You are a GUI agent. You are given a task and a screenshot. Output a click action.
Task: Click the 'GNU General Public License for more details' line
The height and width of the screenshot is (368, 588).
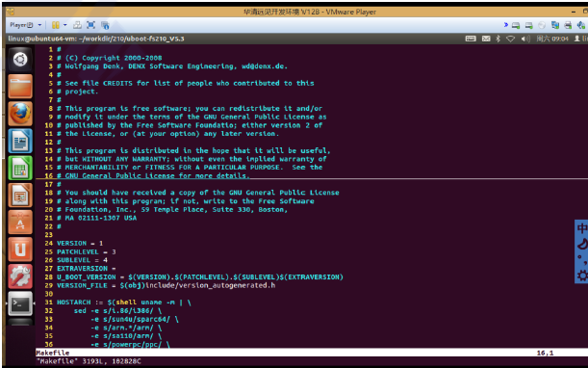[153, 175]
